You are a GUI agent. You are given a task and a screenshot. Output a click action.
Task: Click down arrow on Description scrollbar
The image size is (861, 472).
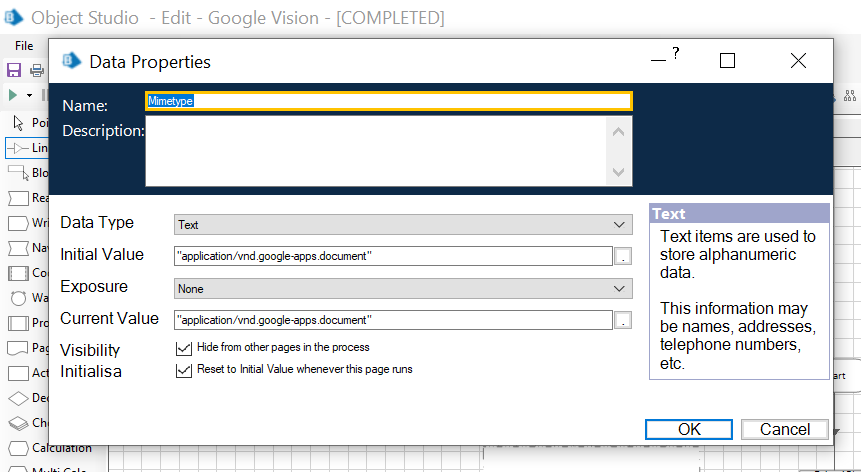(620, 173)
